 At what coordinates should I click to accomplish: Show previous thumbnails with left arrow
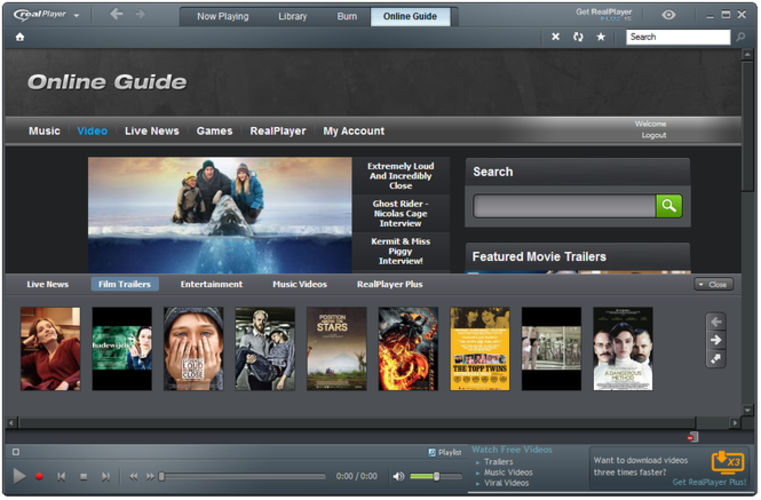(716, 322)
